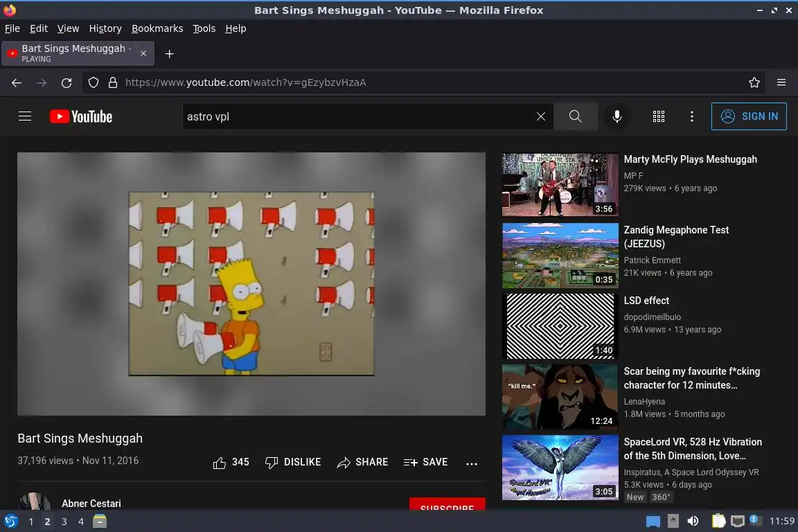The width and height of the screenshot is (798, 532).
Task: Select the Bart Sings Meshuggah tab
Action: point(78,53)
